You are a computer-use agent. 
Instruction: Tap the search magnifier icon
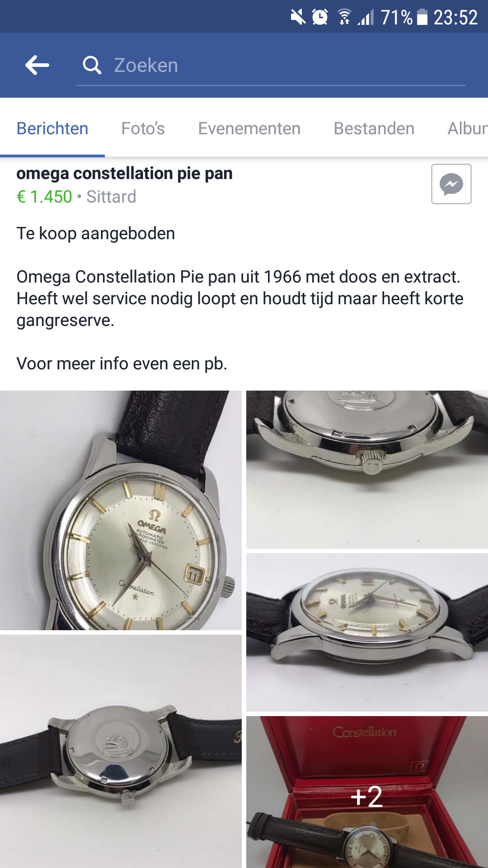[92, 65]
